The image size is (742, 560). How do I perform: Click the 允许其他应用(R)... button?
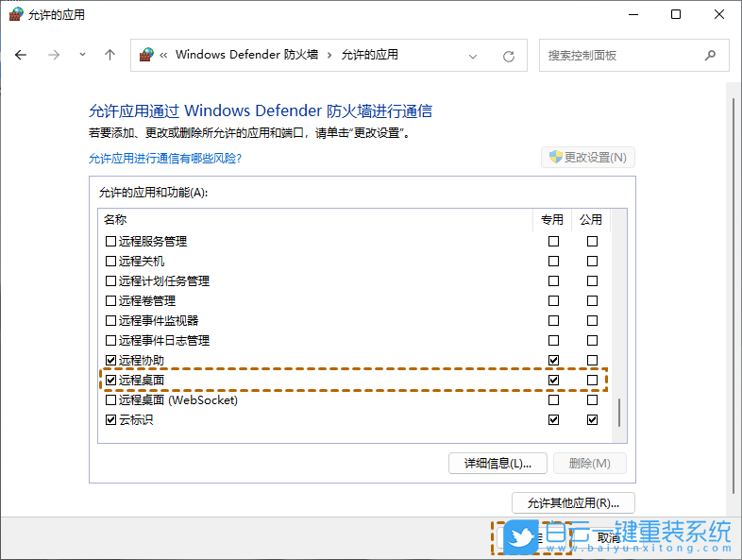click(x=573, y=502)
